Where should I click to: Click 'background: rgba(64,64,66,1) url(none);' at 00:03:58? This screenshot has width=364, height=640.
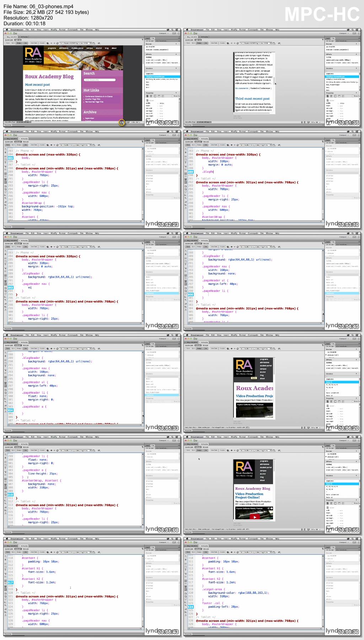pos(60,277)
